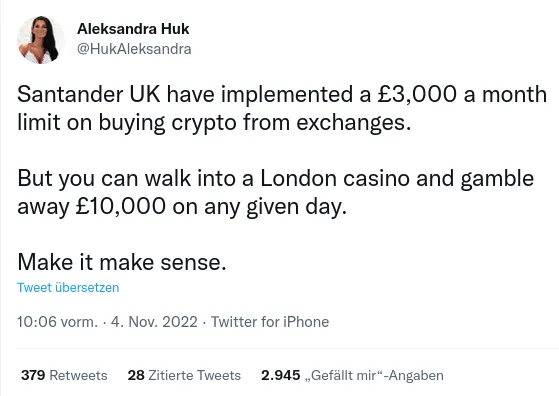Open the Gefällt mir-Angaben likes list
This screenshot has height=396, width=559.
click(x=374, y=375)
